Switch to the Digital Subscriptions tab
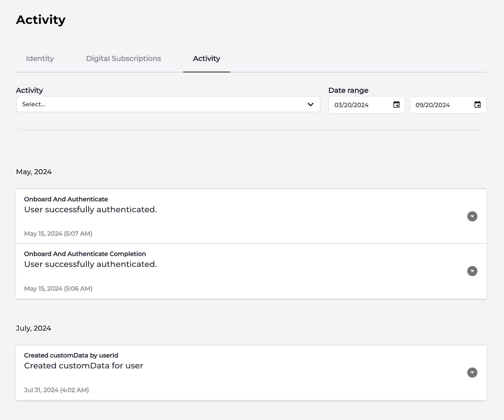The image size is (504, 420). pyautogui.click(x=123, y=58)
